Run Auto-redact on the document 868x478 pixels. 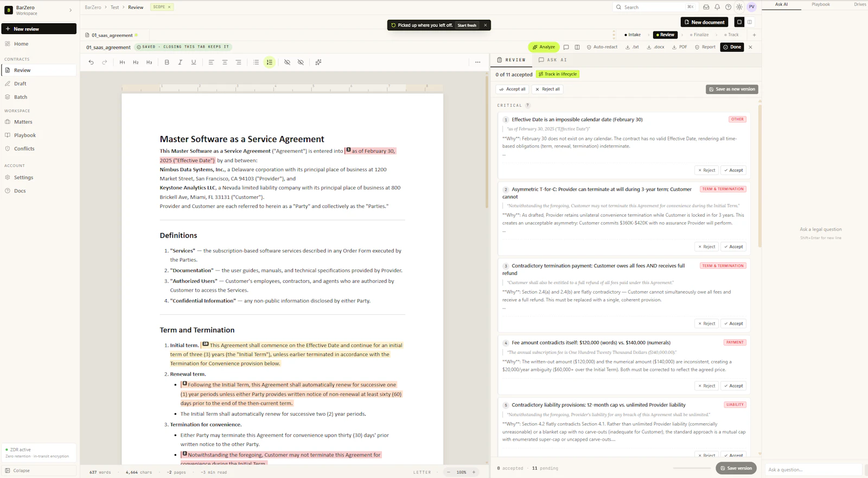(602, 47)
